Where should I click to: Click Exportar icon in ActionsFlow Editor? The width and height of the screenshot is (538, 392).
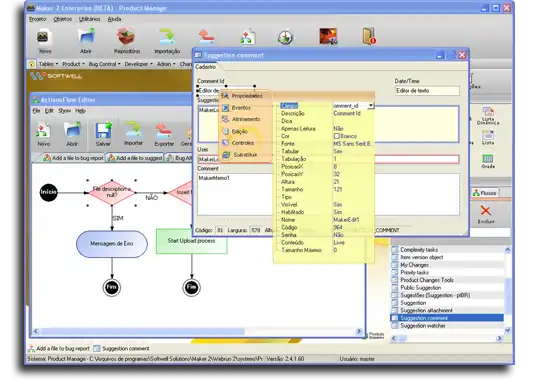coord(164,131)
